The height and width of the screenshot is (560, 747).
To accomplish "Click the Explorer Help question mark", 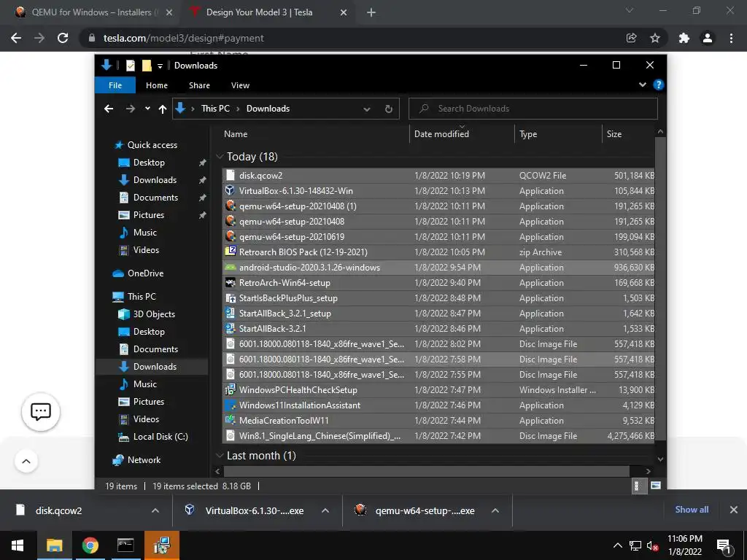I will [x=659, y=85].
